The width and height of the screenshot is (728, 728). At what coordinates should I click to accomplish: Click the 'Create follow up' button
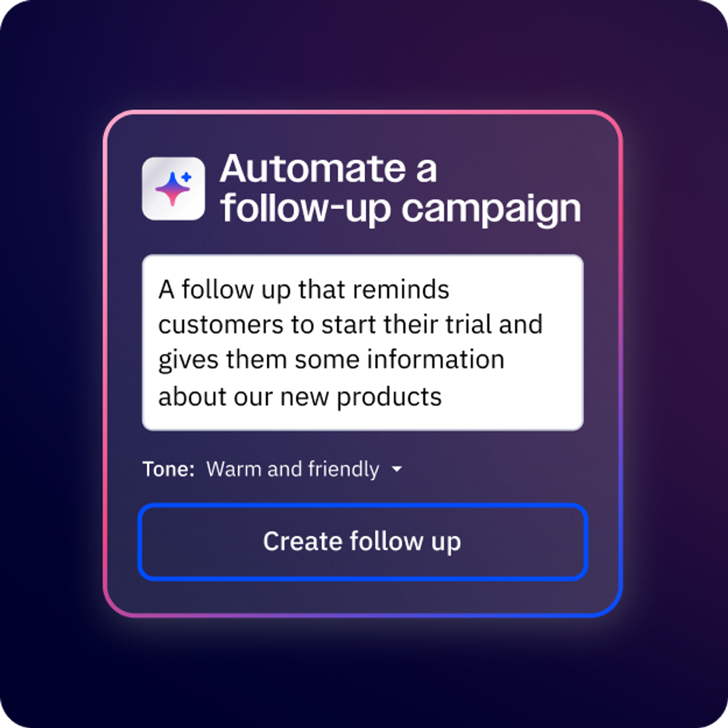coord(363,541)
